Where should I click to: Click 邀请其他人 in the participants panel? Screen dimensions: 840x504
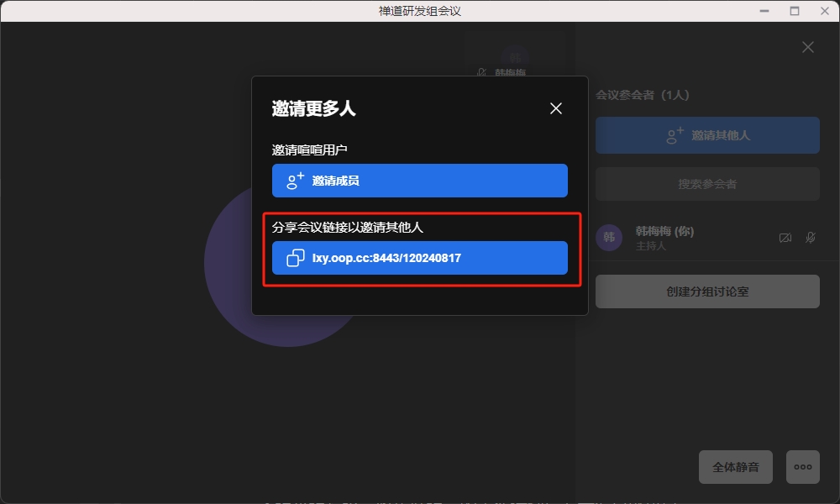[x=720, y=135]
